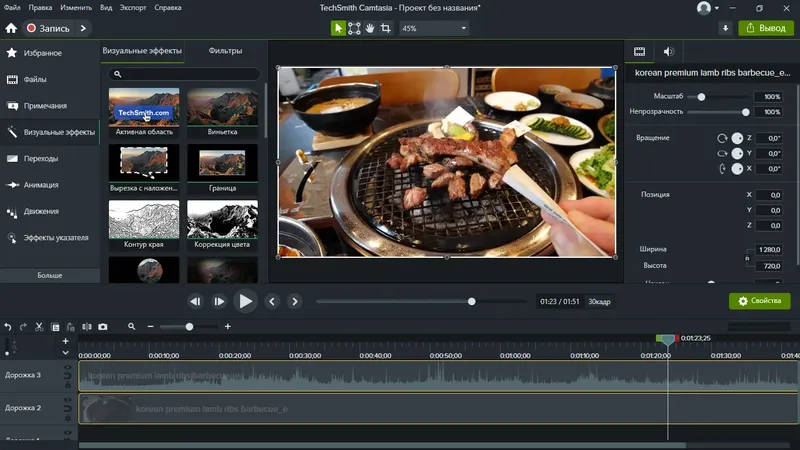Toggle the width-height aspect ratio lock
The height and width of the screenshot is (450, 800).
click(747, 258)
